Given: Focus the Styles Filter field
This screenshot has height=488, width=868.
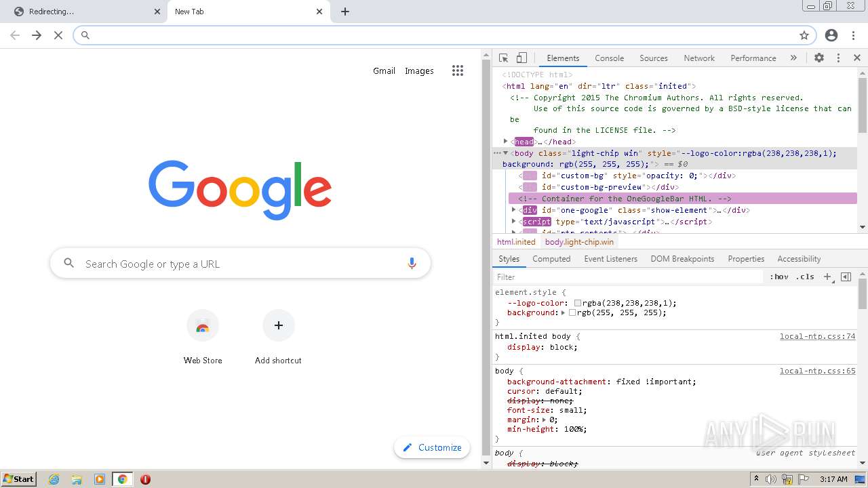Looking at the screenshot, I should click(x=627, y=277).
